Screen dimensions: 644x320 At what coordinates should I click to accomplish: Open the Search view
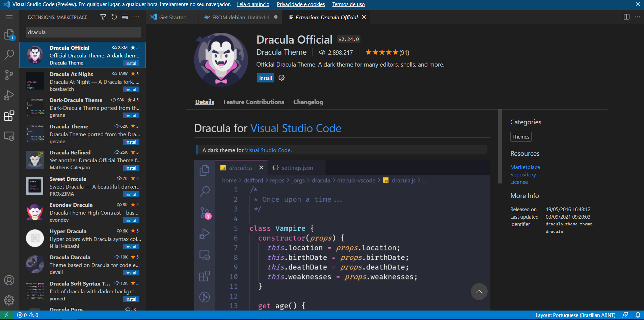click(9, 54)
